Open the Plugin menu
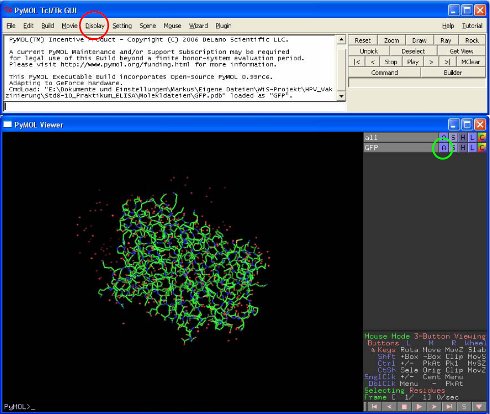 pos(223,26)
